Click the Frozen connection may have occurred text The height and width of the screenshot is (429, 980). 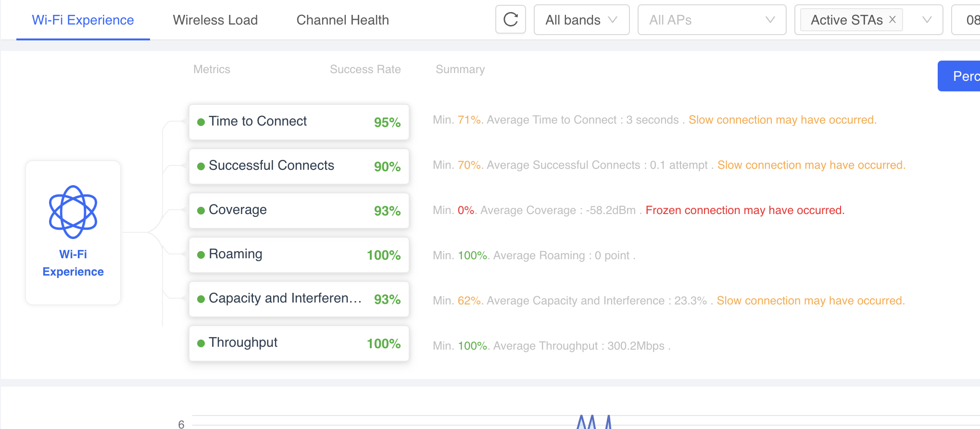point(745,210)
